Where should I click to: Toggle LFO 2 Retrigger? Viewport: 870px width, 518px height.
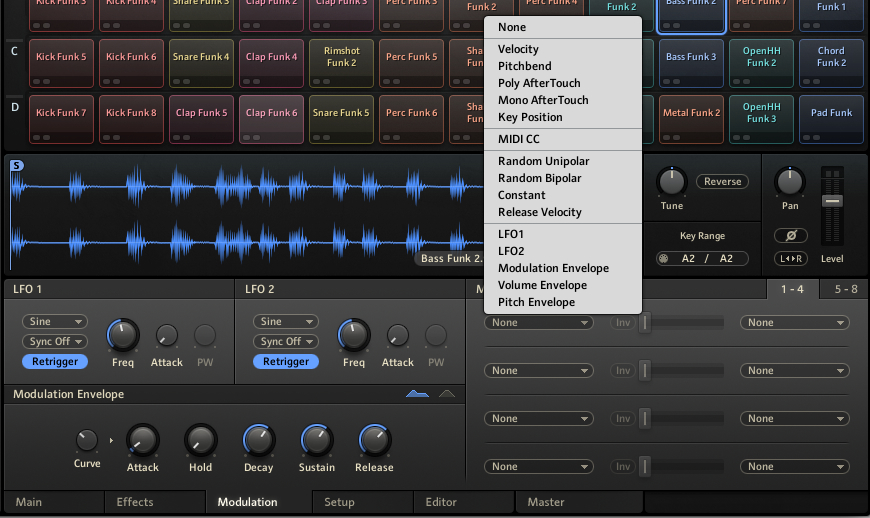[286, 362]
